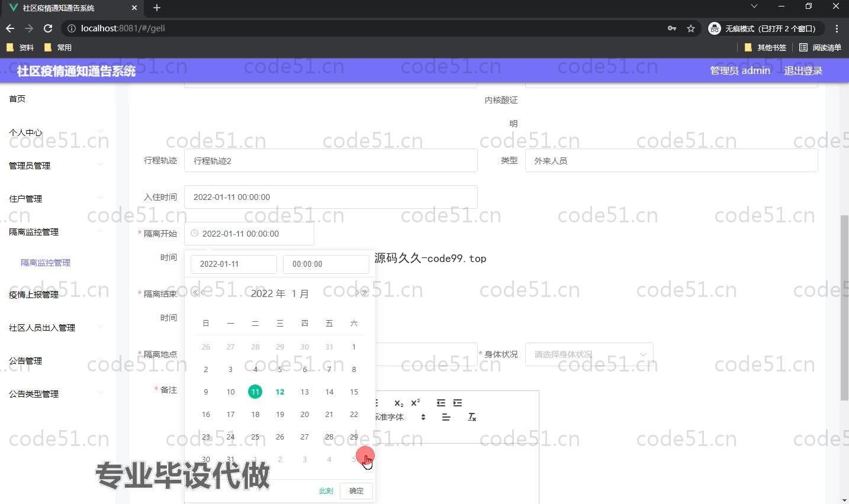
Task: Go to next year in date picker
Action: pos(365,293)
